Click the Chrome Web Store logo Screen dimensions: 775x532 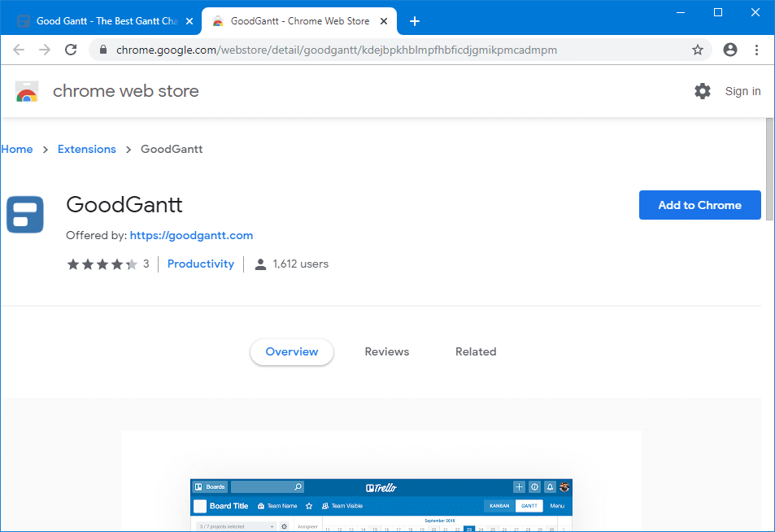[x=27, y=91]
